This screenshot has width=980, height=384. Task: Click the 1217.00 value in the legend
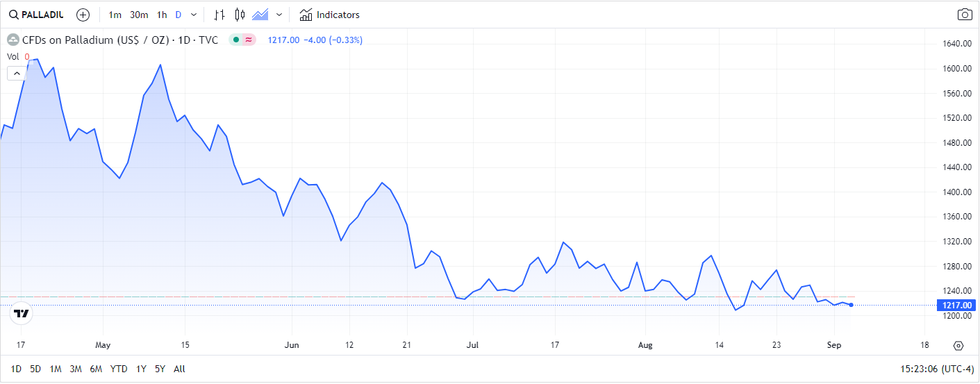click(283, 40)
